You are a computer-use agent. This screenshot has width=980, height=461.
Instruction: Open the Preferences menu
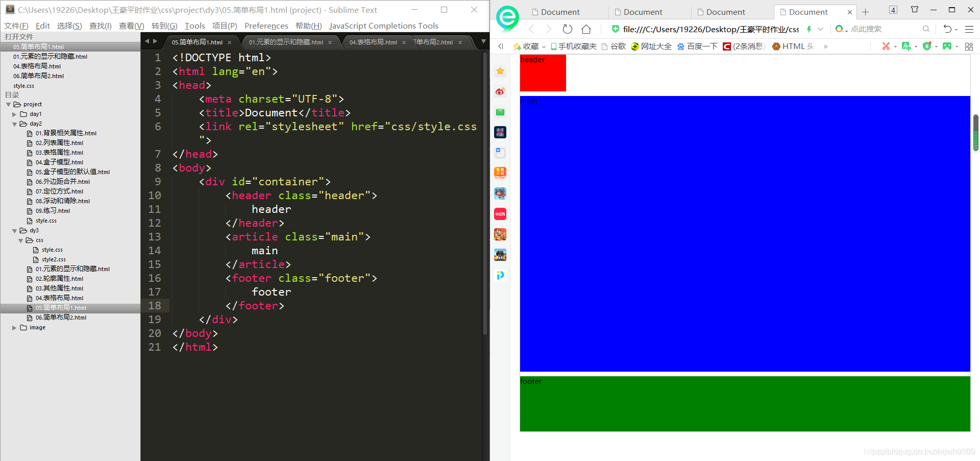click(x=266, y=26)
